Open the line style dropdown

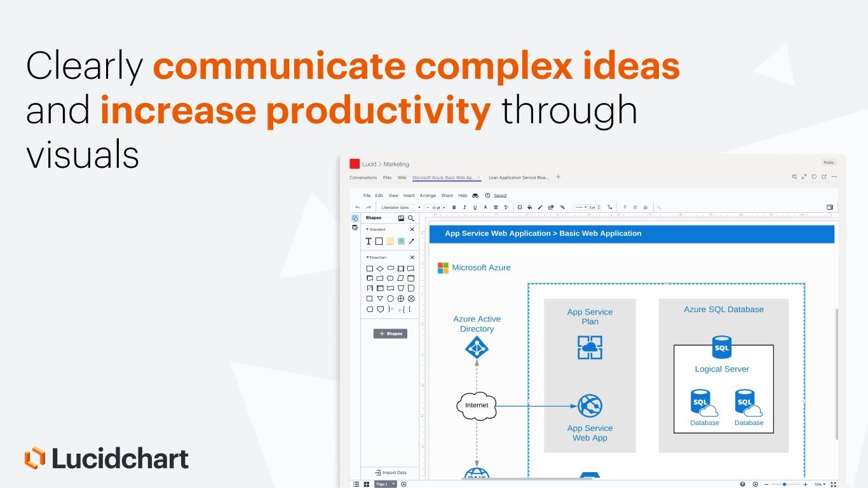coord(579,207)
